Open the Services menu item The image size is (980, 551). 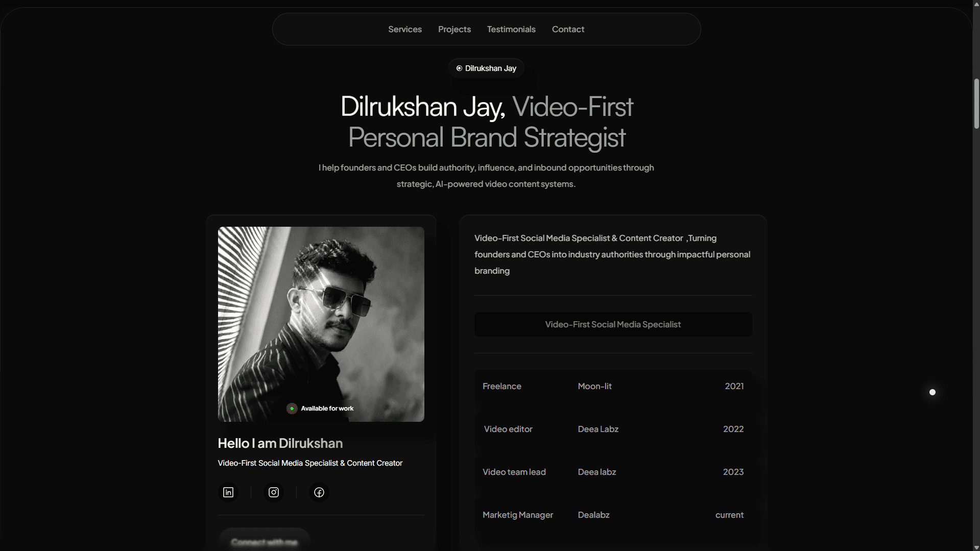click(x=404, y=29)
